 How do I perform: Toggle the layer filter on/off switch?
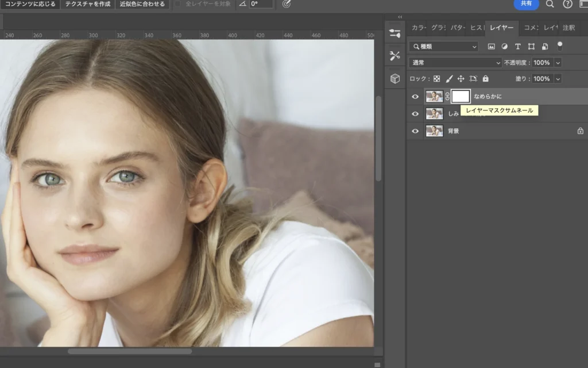point(560,46)
